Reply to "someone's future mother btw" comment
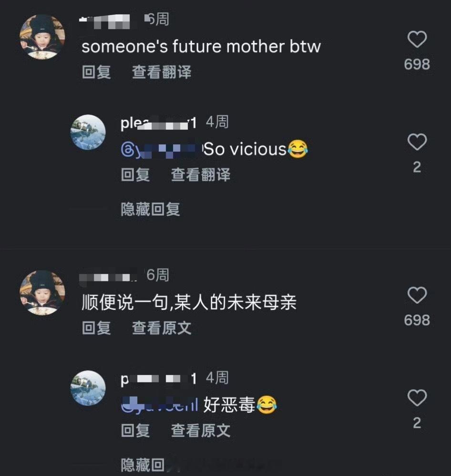451x476 pixels. click(96, 72)
